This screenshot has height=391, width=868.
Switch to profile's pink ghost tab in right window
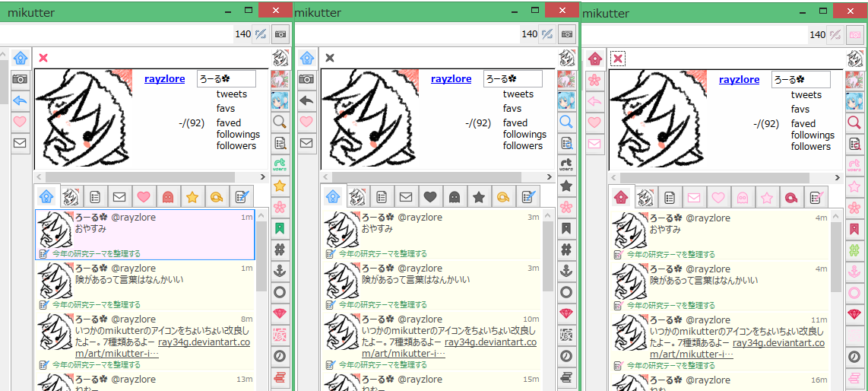click(x=743, y=197)
